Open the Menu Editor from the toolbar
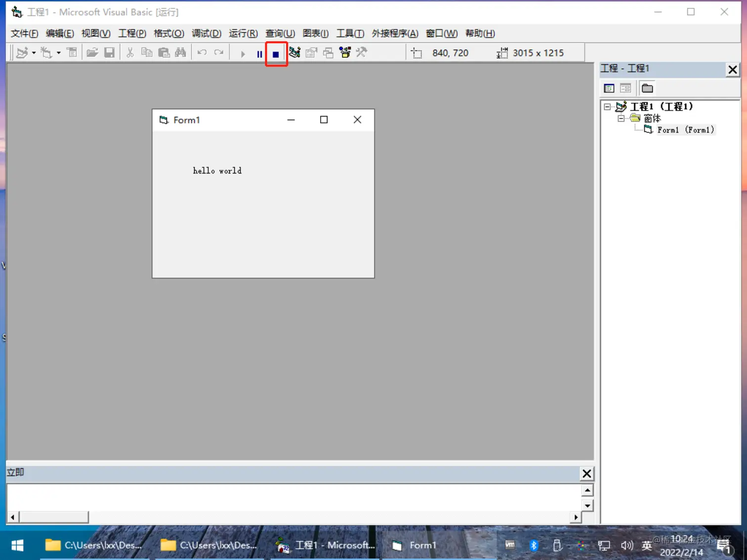Viewport: 747px width, 560px height. [x=72, y=52]
